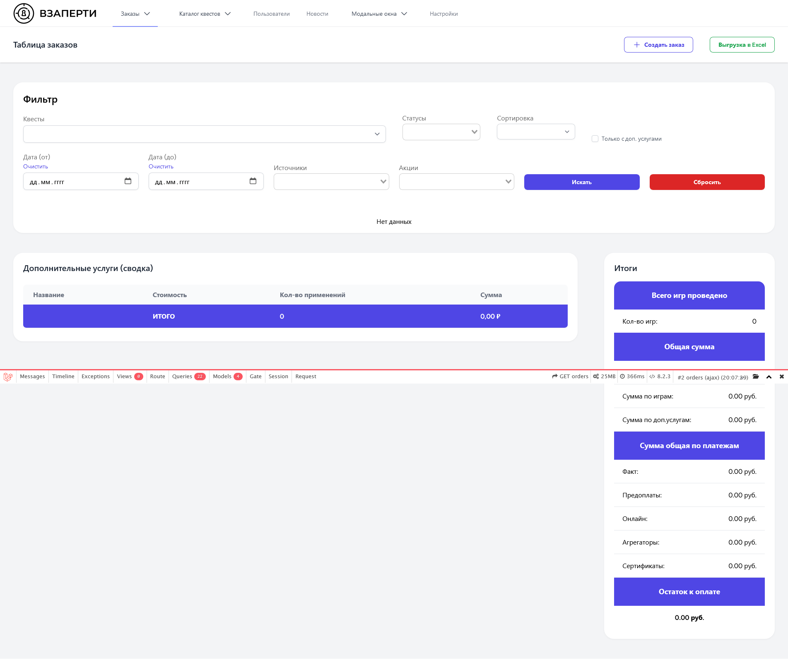Click the Стоимость column header
The height and width of the screenshot is (672, 788).
pos(170,295)
